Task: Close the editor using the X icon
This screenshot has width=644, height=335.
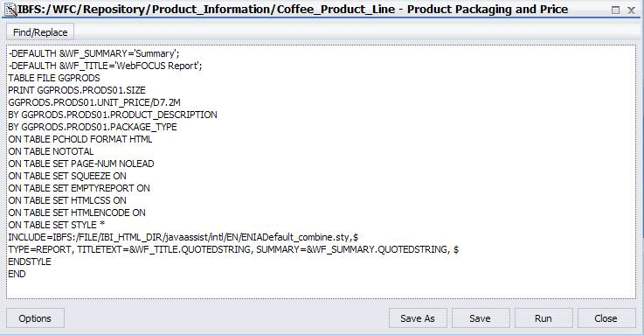Action: tap(631, 10)
